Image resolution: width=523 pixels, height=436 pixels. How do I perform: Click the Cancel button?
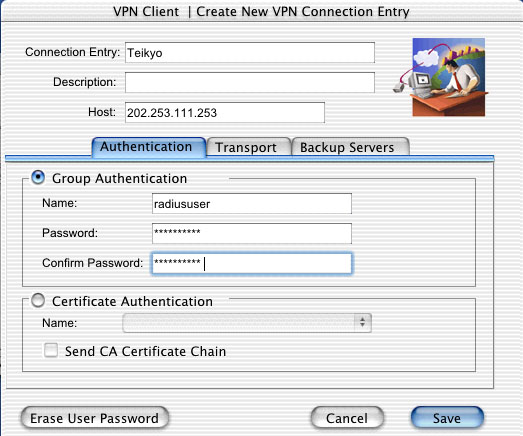click(x=347, y=418)
